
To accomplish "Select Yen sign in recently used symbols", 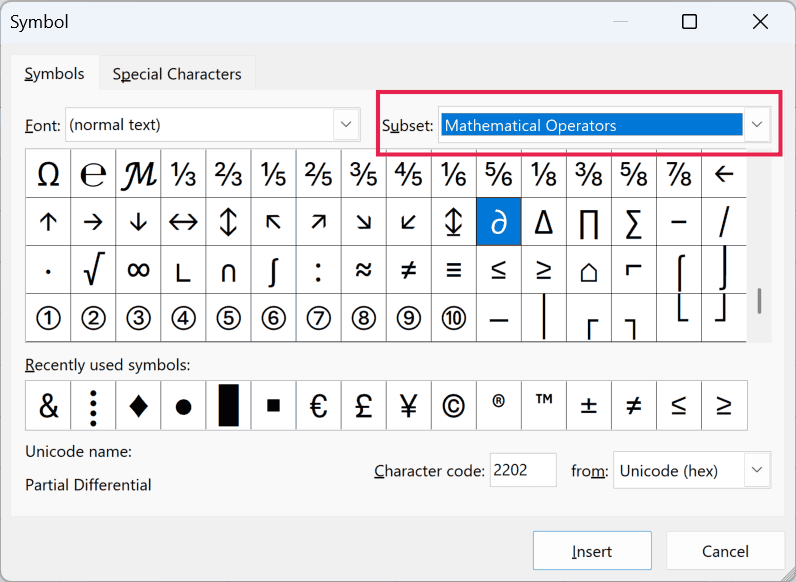I will [x=409, y=405].
